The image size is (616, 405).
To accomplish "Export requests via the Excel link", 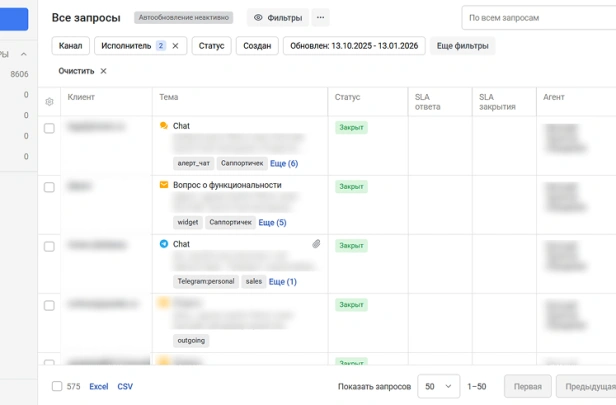I will coord(99,387).
